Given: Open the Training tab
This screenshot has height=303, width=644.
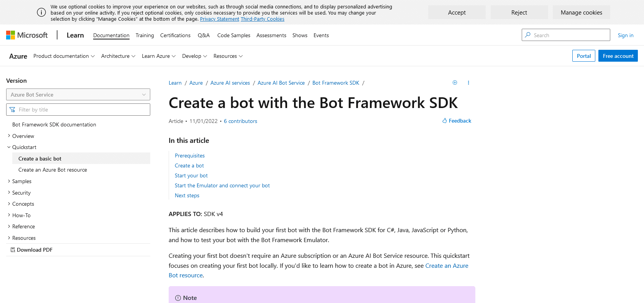Looking at the screenshot, I should [145, 35].
